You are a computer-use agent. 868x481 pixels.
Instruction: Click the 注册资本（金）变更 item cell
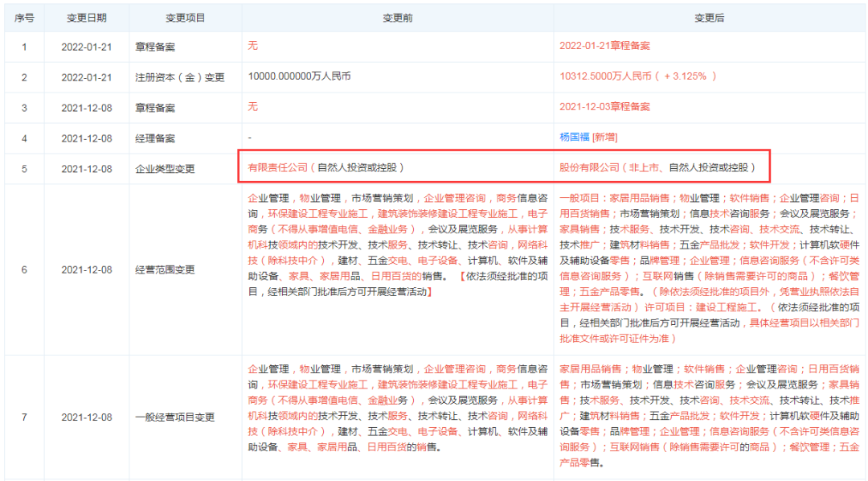(x=180, y=77)
